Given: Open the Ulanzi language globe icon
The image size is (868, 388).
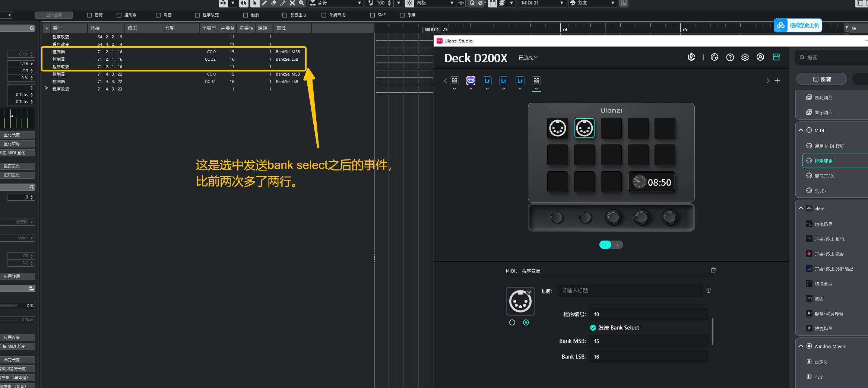Looking at the screenshot, I should coord(715,57).
